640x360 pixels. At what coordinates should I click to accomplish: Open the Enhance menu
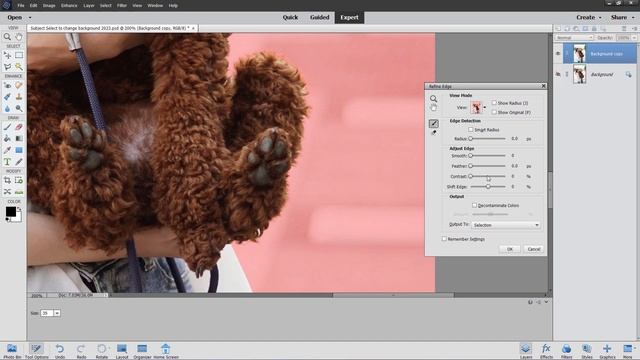point(69,6)
